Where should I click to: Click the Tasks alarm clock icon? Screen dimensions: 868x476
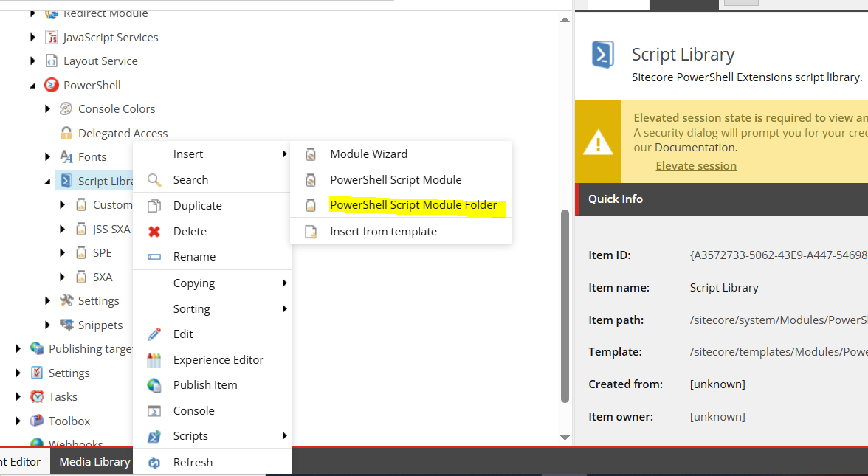pos(37,396)
